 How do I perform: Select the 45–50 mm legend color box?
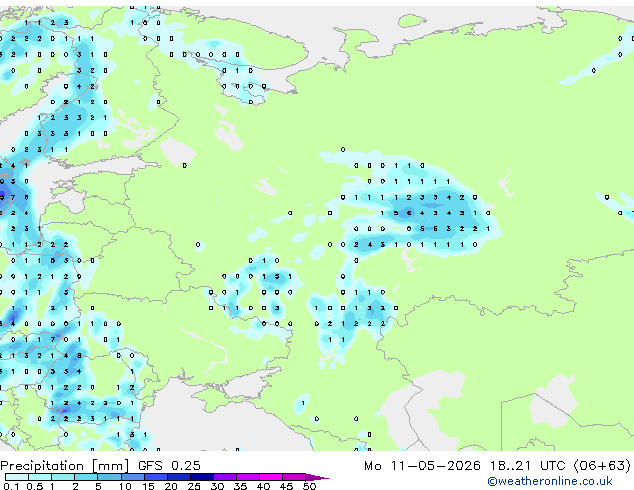(x=294, y=477)
